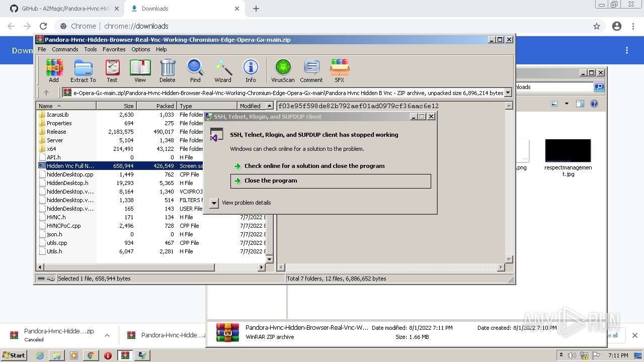
Task: Expand the WinRAR address path dropdown
Action: tap(508, 93)
